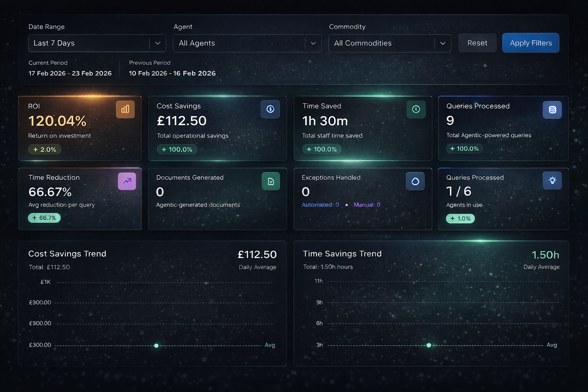Click the Apply Filters button
Viewport: 588px width, 392px height.
coord(531,43)
